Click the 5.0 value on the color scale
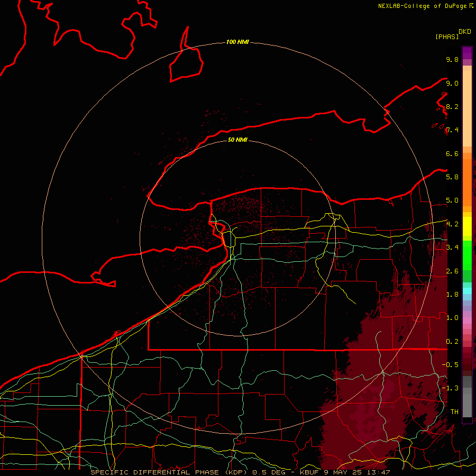 [452, 200]
